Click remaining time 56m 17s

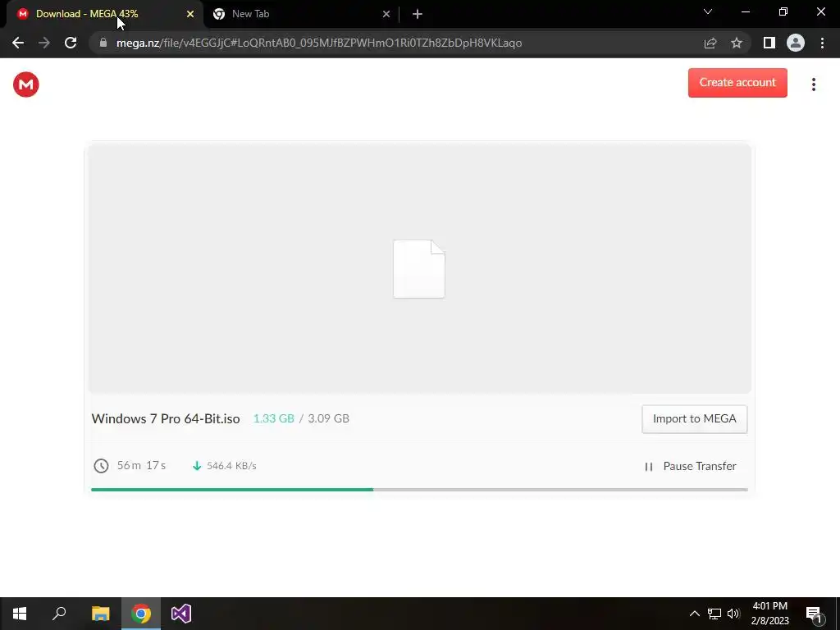(141, 466)
